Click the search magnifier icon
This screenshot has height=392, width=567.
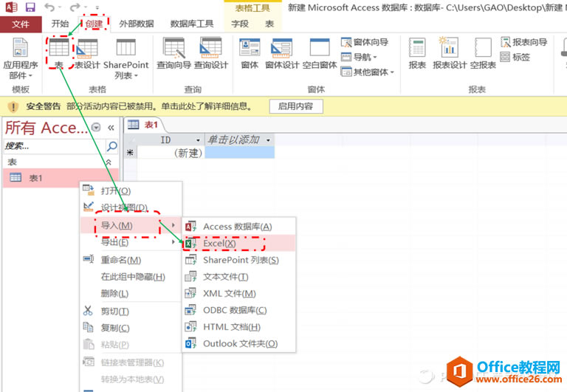(x=112, y=146)
